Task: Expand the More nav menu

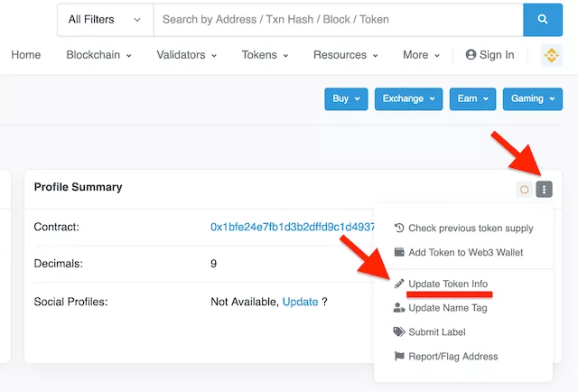Action: point(421,55)
